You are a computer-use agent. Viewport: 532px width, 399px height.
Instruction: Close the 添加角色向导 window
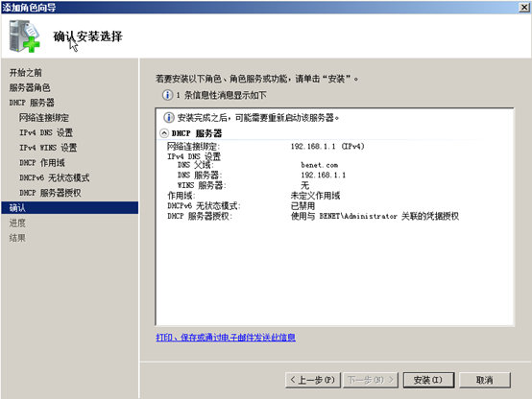[x=524, y=7]
